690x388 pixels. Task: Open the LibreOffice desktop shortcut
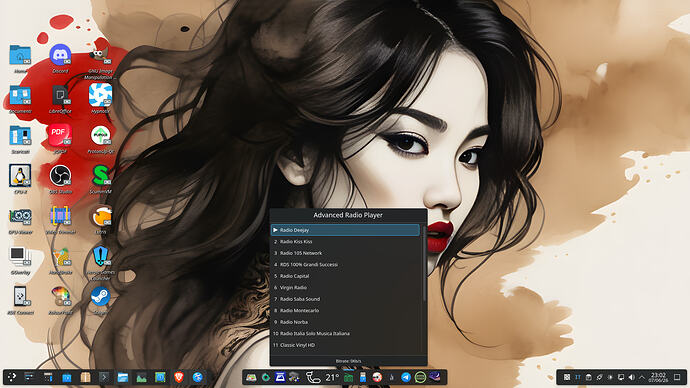click(60, 95)
